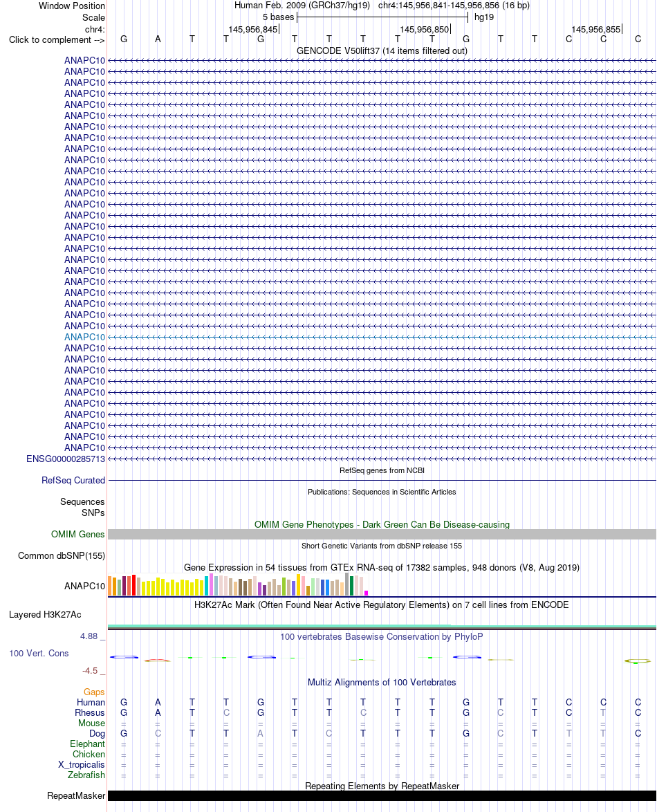Click the 'Zebrafish' species label
Viewport: 657px width, 812px height.
point(86,775)
